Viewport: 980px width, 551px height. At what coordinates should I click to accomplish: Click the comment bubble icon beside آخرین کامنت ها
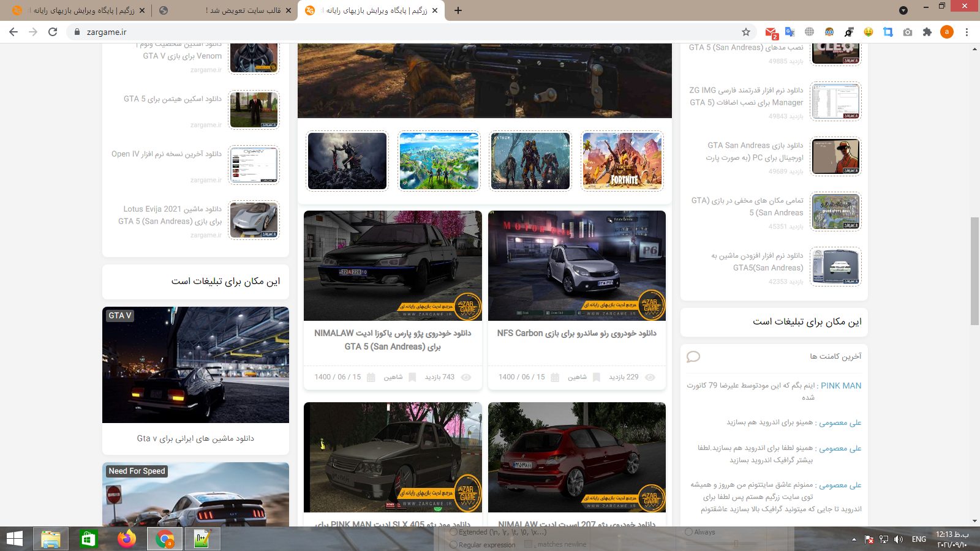click(693, 356)
